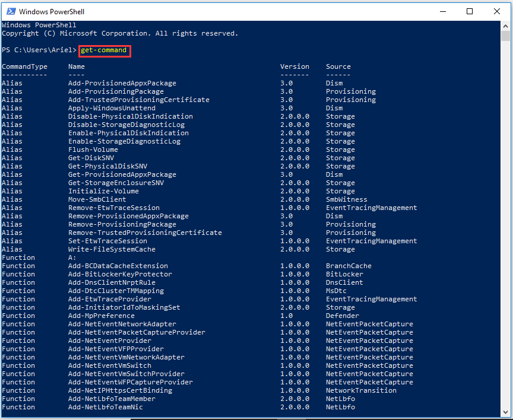This screenshot has width=513, height=420.
Task: Click the Add-NetEventVFPProvider entry
Action: pyautogui.click(x=116, y=349)
